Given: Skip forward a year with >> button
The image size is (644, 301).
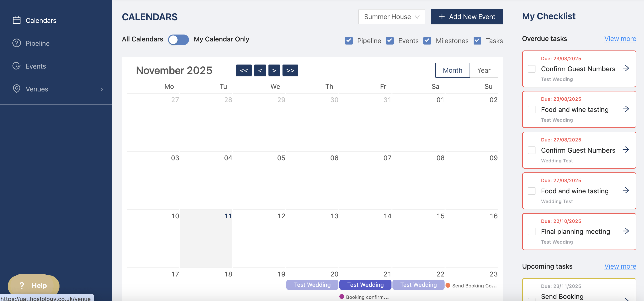Looking at the screenshot, I should point(290,70).
